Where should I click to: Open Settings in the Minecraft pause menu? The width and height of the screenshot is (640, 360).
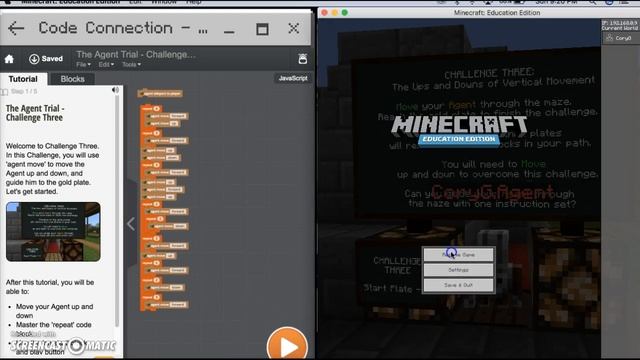pos(458,270)
